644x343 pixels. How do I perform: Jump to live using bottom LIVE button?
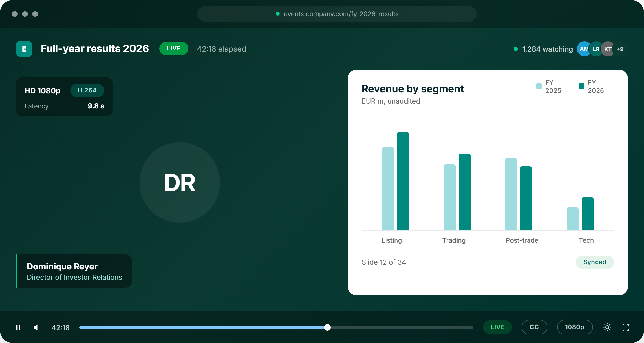pyautogui.click(x=497, y=327)
